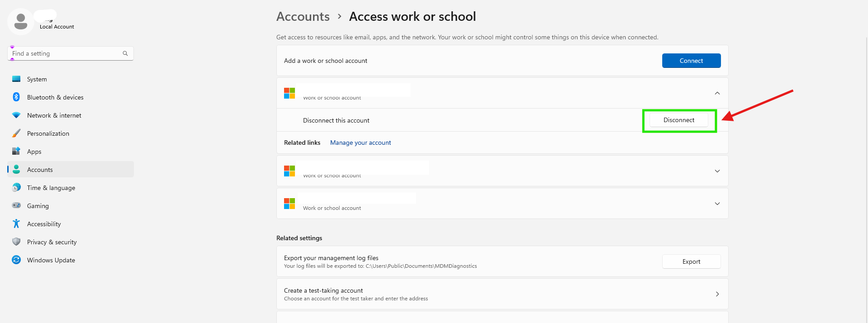Open Privacy & security shield icon
The image size is (868, 323).
point(16,242)
